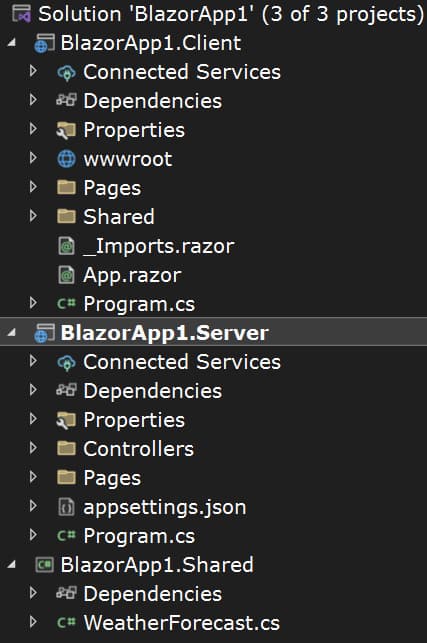Expand the wwwroot folder arrow
Image resolution: width=427 pixels, height=643 pixels.
point(34,158)
